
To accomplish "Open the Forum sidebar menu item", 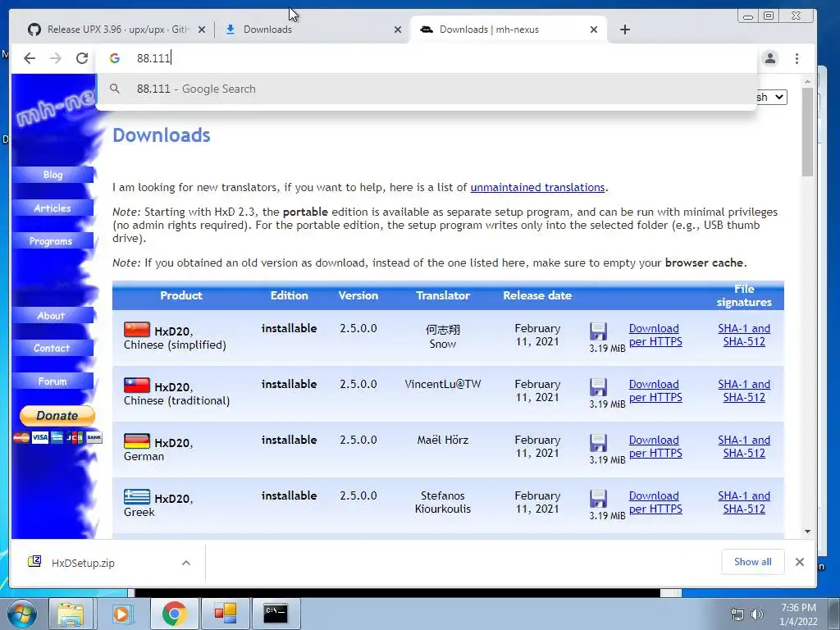I will click(x=52, y=381).
